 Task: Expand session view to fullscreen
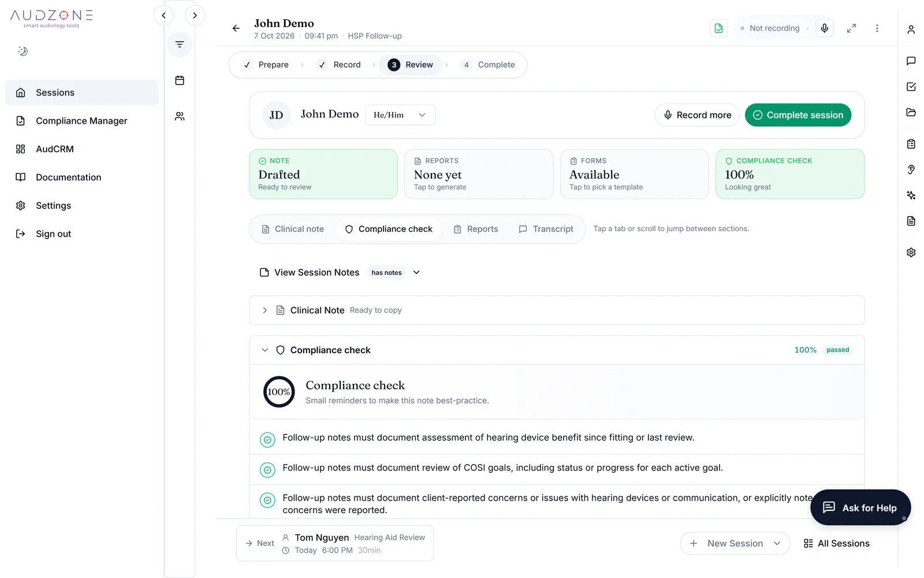(x=851, y=28)
